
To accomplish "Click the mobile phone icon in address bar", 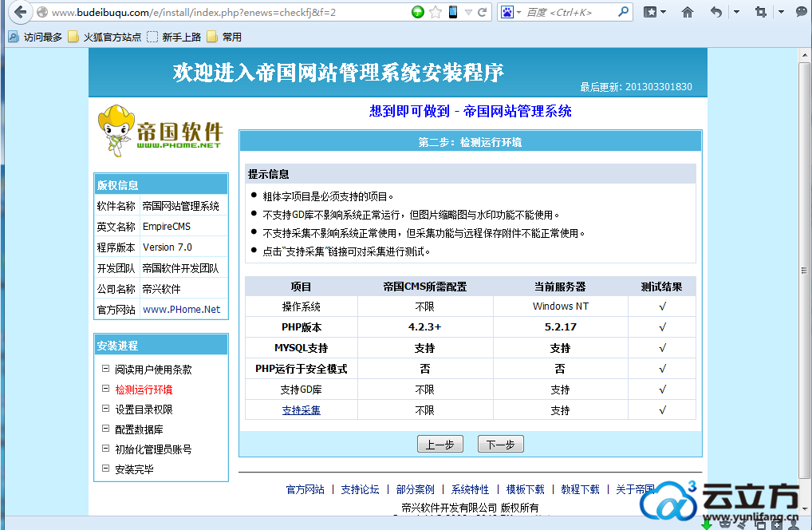I will coord(453,12).
